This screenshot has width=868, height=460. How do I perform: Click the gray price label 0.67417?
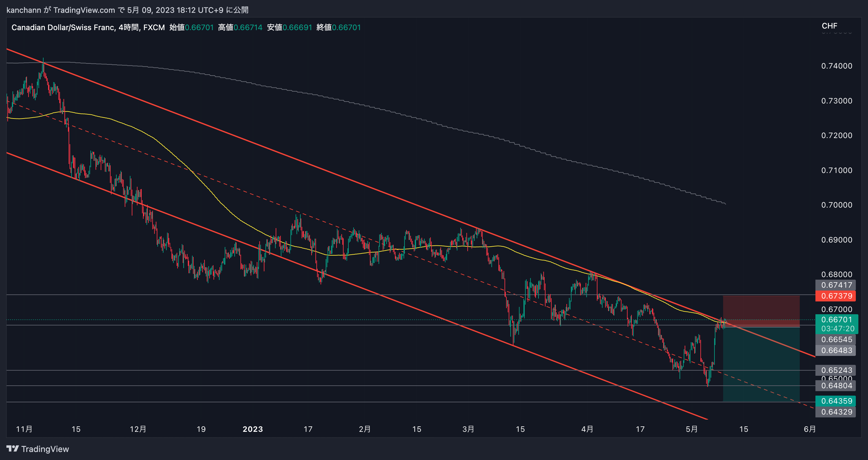tap(835, 285)
